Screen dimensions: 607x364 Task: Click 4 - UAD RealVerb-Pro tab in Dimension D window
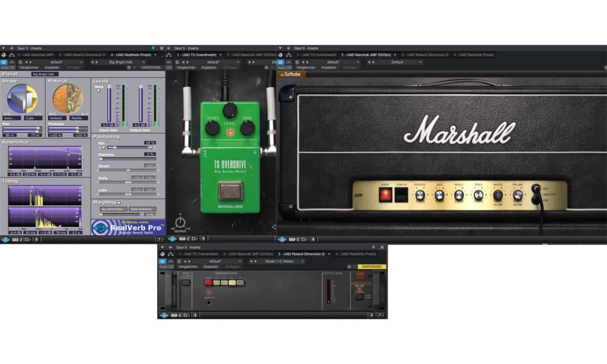tap(356, 254)
